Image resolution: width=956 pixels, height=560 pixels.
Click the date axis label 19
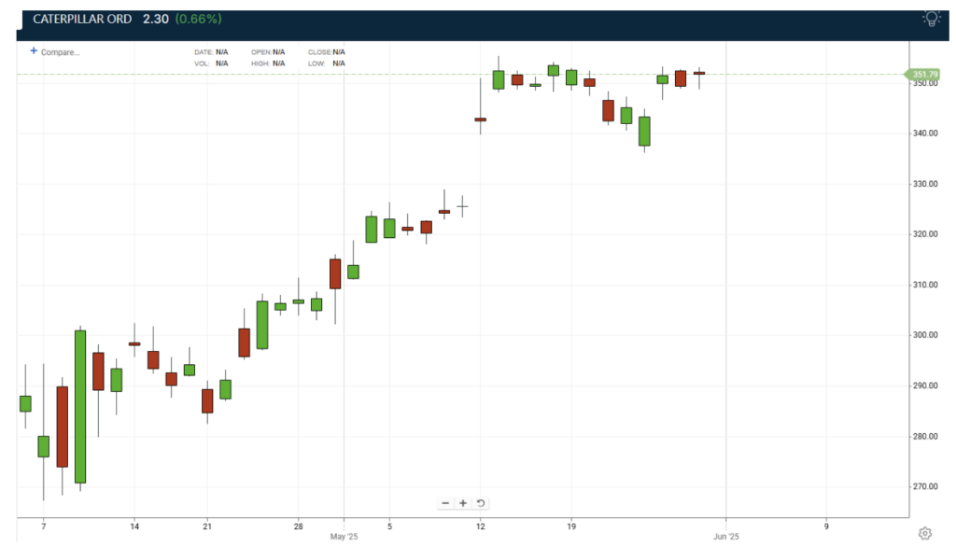(571, 526)
